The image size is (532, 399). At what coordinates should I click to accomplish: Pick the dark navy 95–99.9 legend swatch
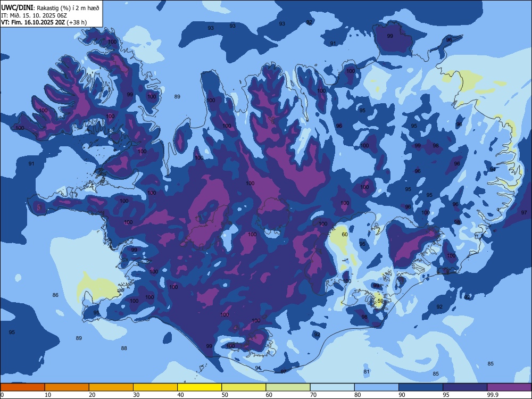(465, 387)
